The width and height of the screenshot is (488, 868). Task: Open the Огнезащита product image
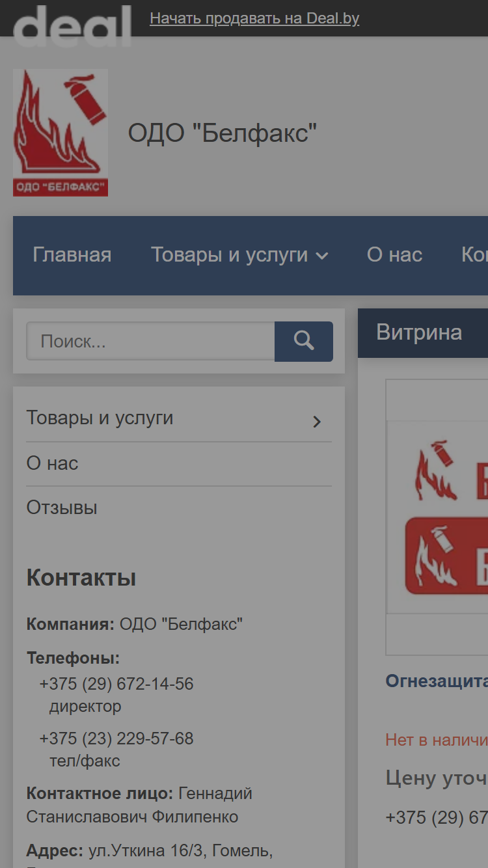coord(437,517)
